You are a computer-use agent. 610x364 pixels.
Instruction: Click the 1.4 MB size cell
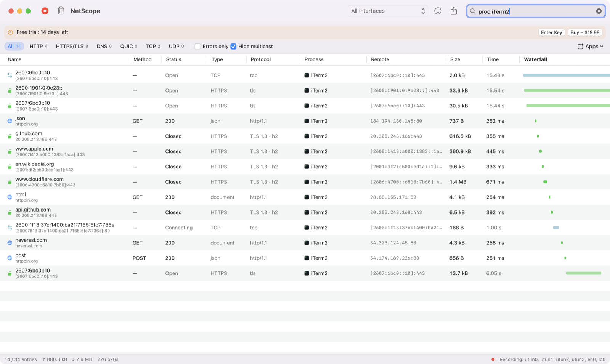point(458,182)
